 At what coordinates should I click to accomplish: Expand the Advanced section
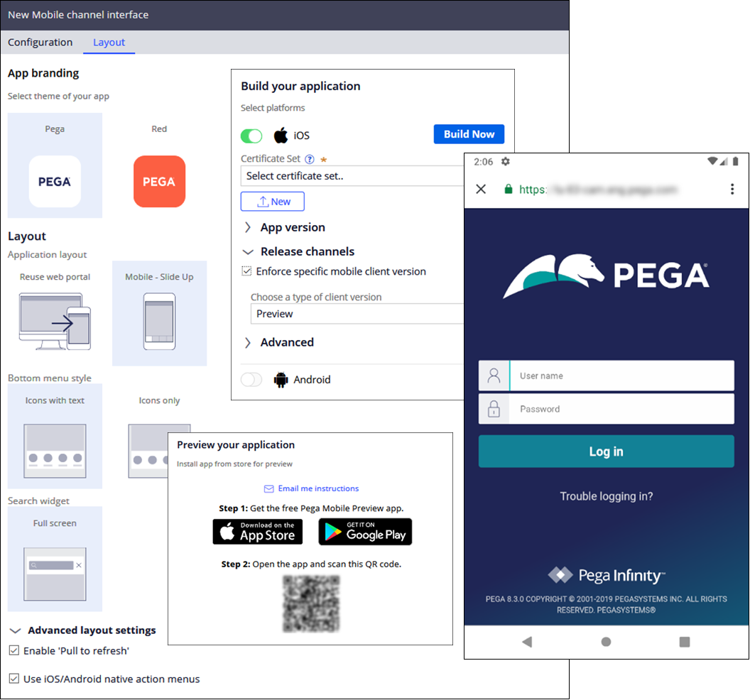248,342
